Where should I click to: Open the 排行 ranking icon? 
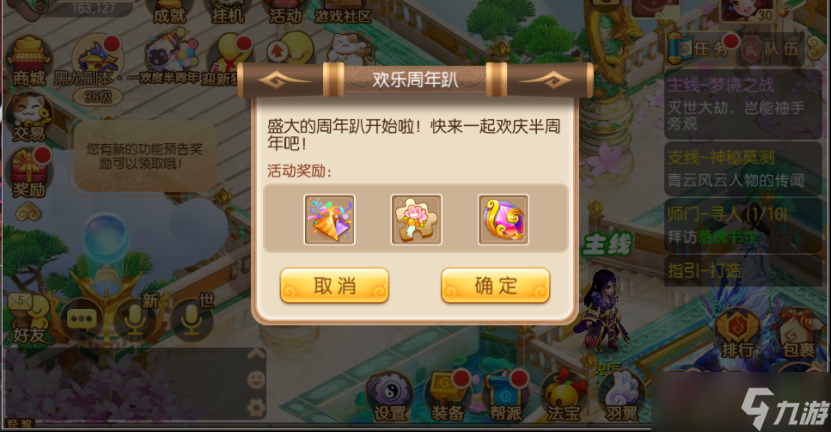pyautogui.click(x=738, y=334)
